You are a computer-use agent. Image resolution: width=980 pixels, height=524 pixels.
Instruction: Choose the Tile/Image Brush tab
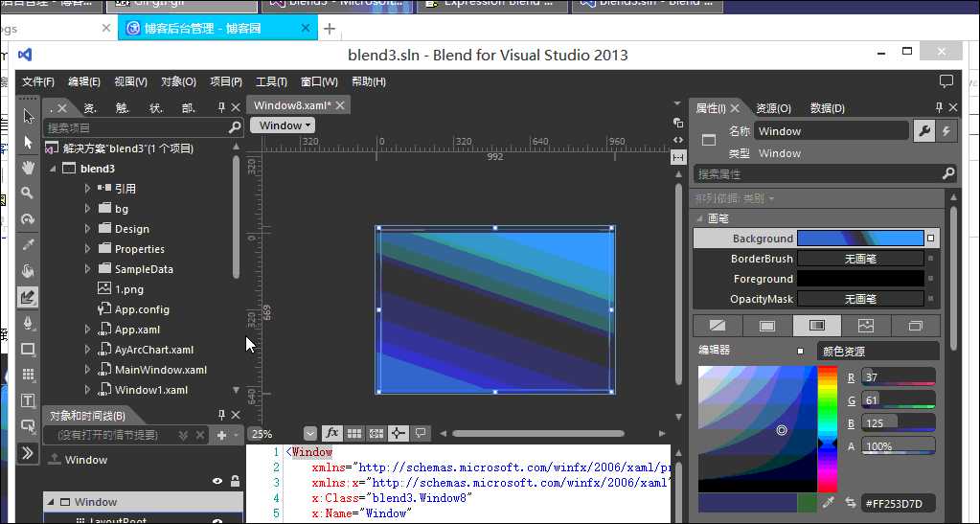[866, 326]
